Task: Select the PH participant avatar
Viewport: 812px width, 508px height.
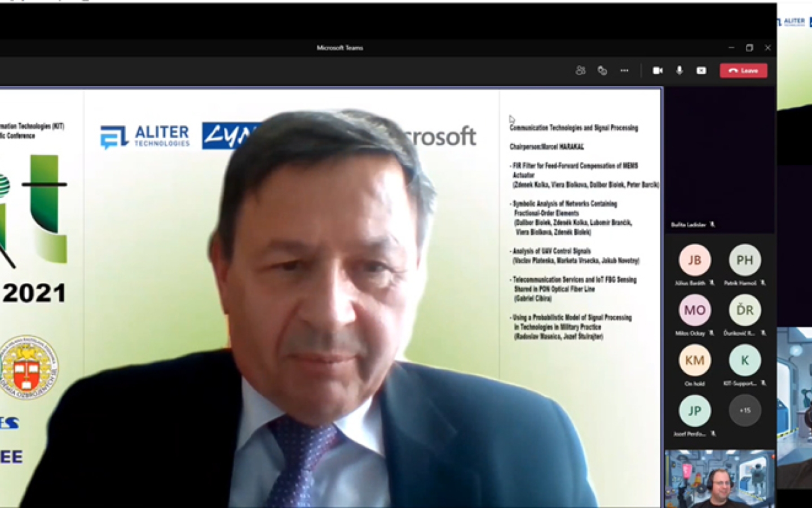Action: pyautogui.click(x=745, y=260)
